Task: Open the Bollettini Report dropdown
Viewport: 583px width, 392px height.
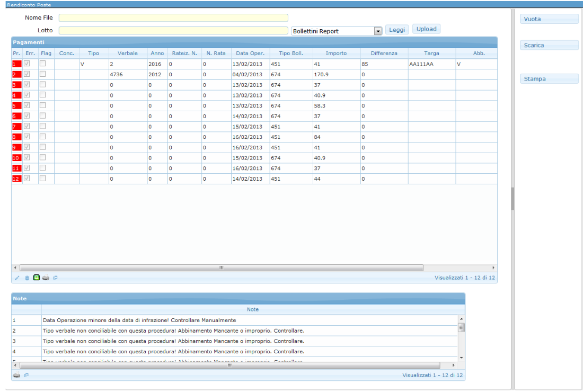Action: tap(378, 31)
